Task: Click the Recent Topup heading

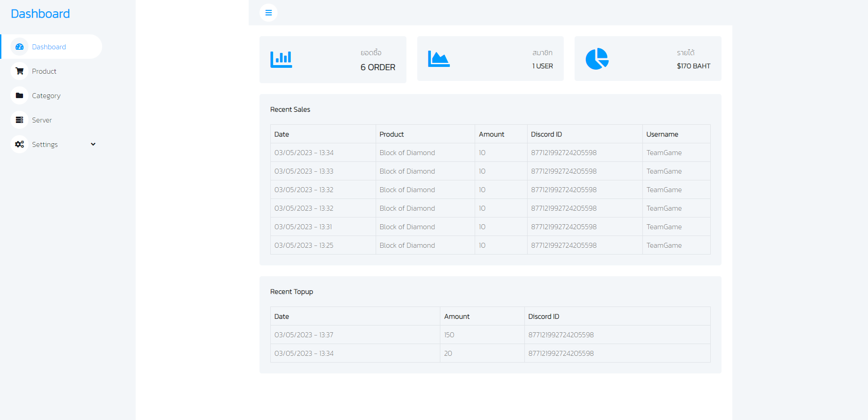Action: (x=292, y=292)
